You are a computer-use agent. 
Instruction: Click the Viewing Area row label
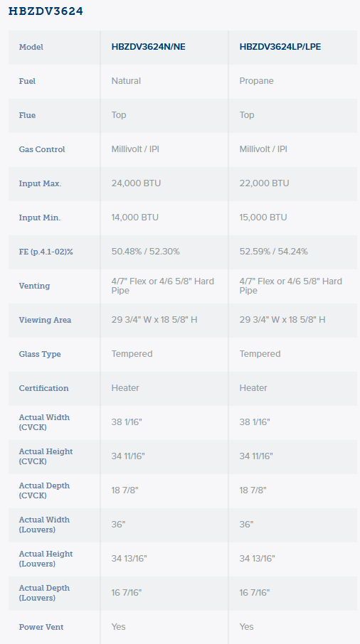tap(46, 320)
